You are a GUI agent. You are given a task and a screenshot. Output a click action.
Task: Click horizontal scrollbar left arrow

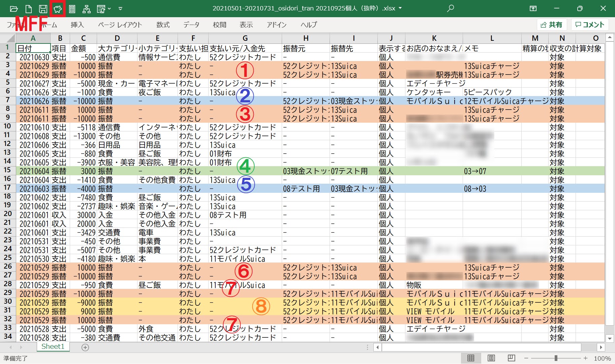pyautogui.click(x=378, y=347)
